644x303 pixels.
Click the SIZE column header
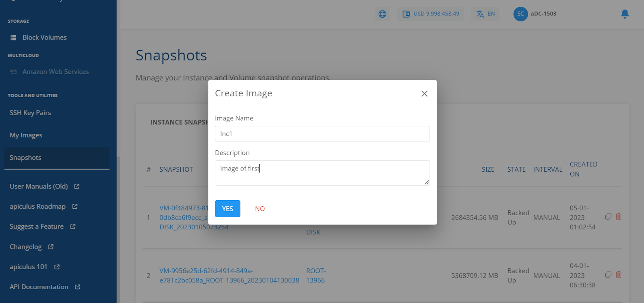[488, 170]
